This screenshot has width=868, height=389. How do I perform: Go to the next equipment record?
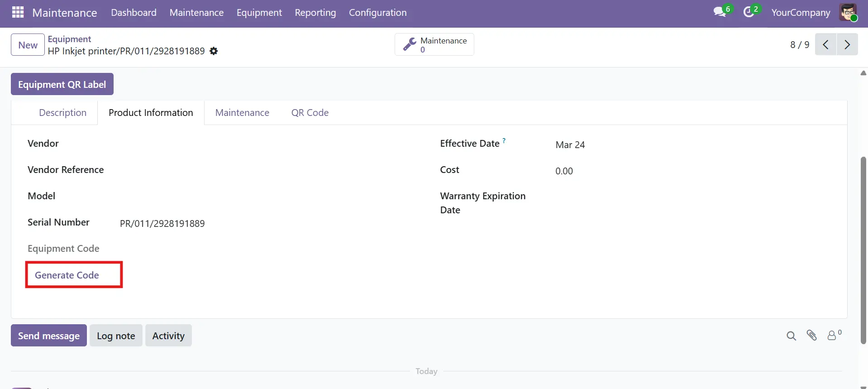847,44
